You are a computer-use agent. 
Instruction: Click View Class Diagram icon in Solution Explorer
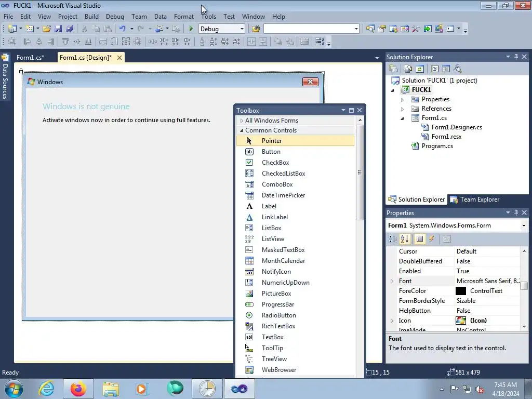pos(457,69)
